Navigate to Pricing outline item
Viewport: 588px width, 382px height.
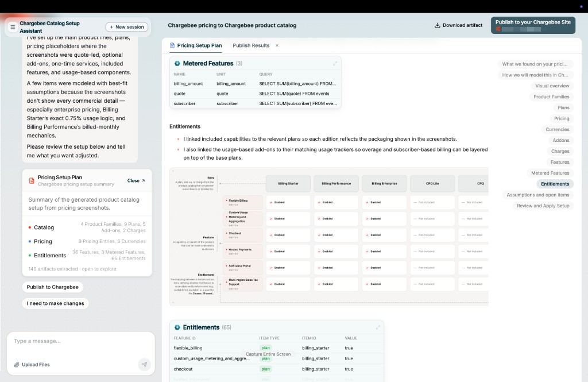click(x=562, y=118)
